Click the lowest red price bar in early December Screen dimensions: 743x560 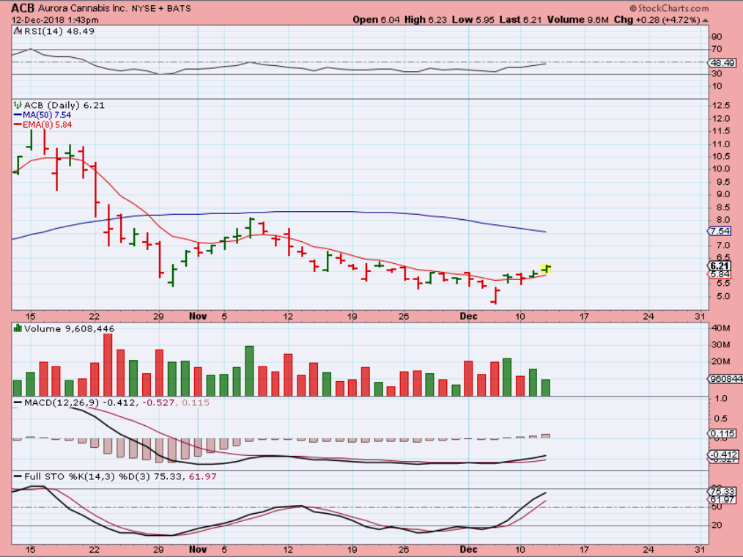[495, 295]
